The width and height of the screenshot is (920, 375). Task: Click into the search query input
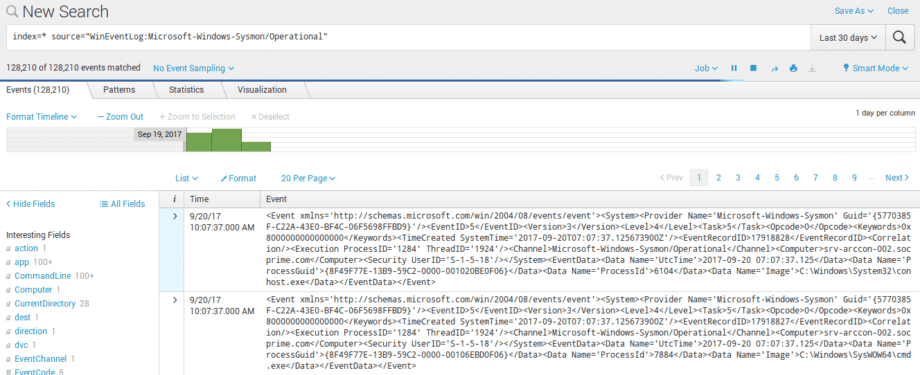[408, 37]
